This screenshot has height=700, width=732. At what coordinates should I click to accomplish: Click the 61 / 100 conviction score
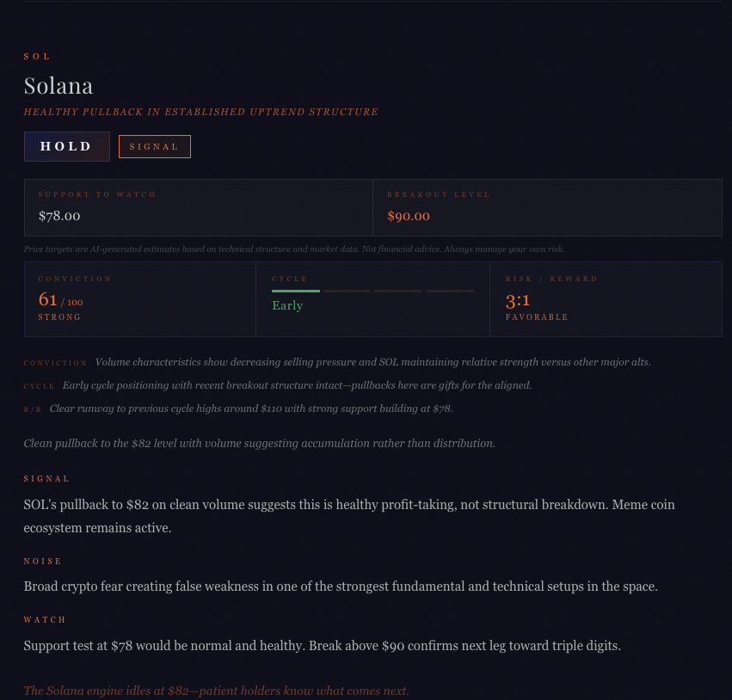click(61, 299)
